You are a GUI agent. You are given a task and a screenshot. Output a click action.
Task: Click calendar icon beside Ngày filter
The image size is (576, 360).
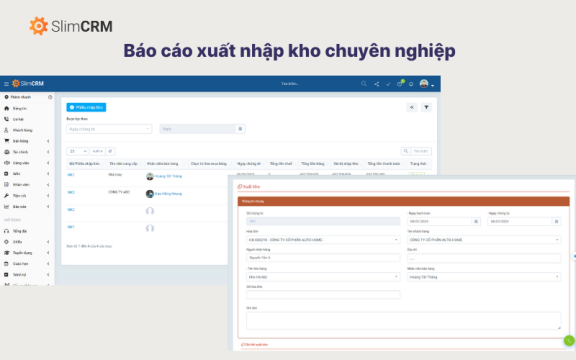tap(240, 129)
